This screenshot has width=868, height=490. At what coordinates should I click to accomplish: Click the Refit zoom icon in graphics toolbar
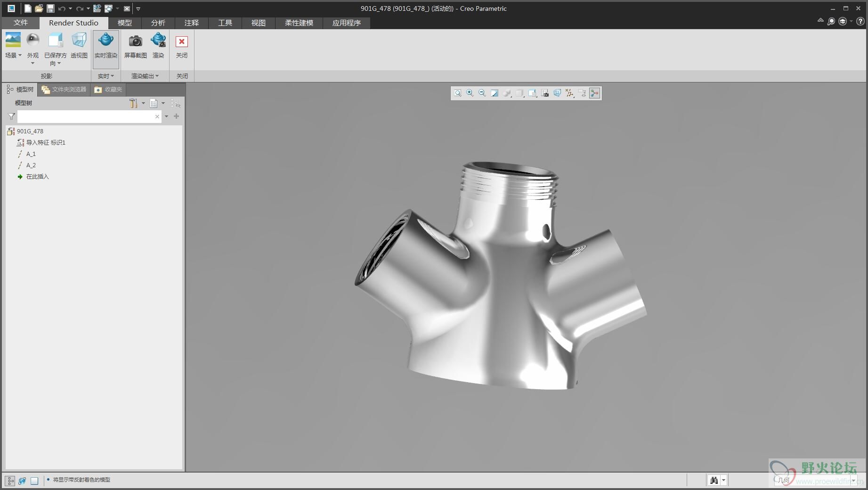click(x=457, y=93)
